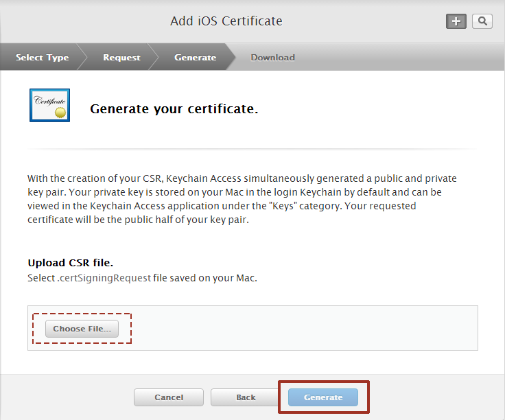The image size is (505, 420).
Task: Go to the Select Type step
Action: coord(42,58)
